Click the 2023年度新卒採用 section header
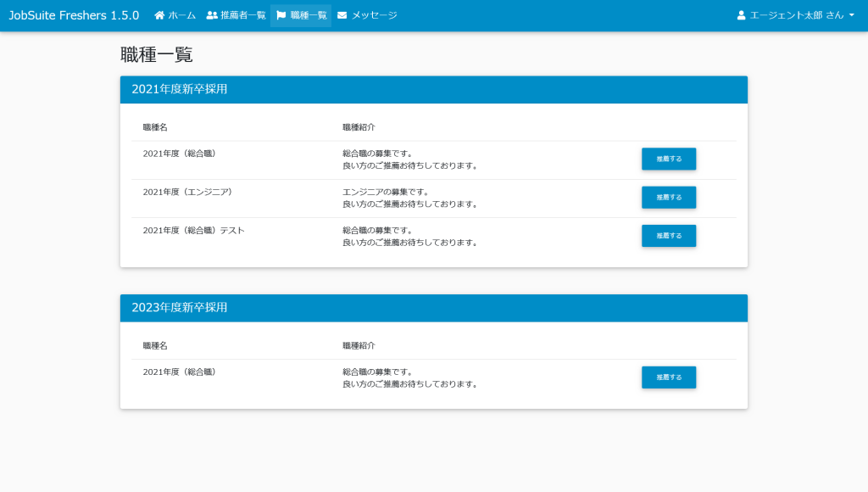The image size is (868, 492). coord(180,307)
